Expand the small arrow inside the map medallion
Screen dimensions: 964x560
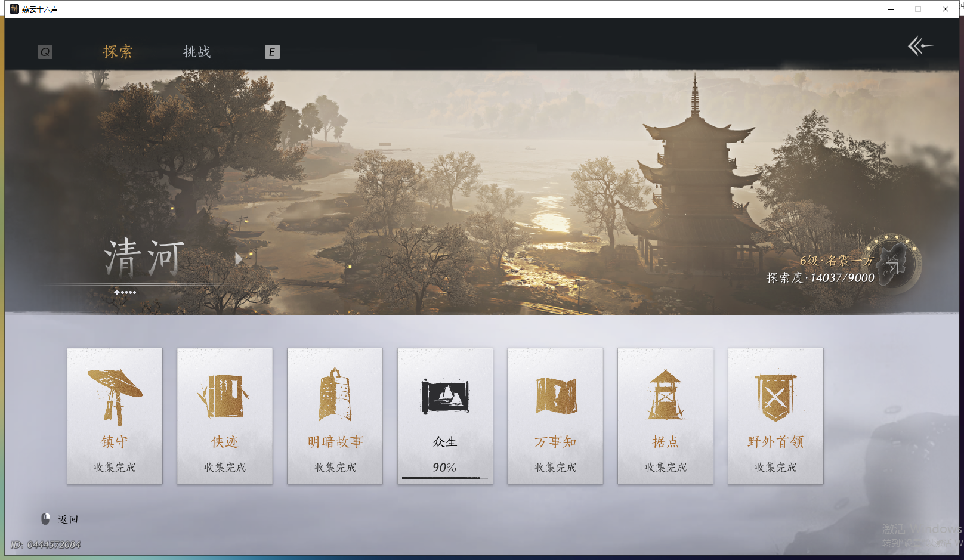click(892, 268)
